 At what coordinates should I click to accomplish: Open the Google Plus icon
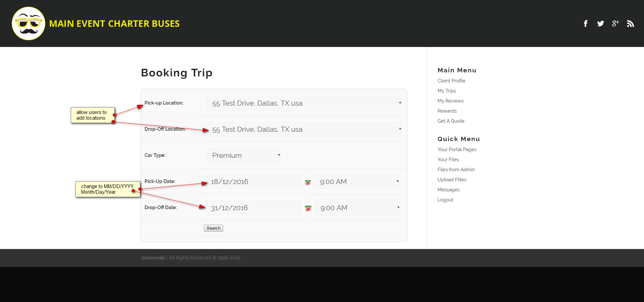tap(615, 23)
